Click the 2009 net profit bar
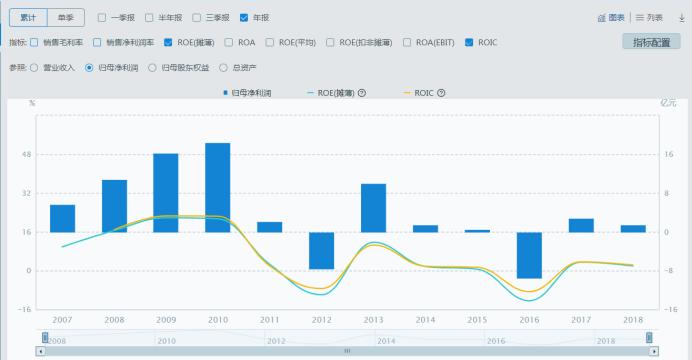 (165, 193)
